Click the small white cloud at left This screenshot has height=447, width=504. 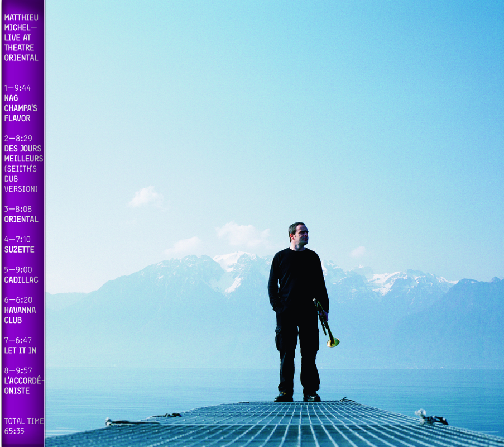[145, 197]
